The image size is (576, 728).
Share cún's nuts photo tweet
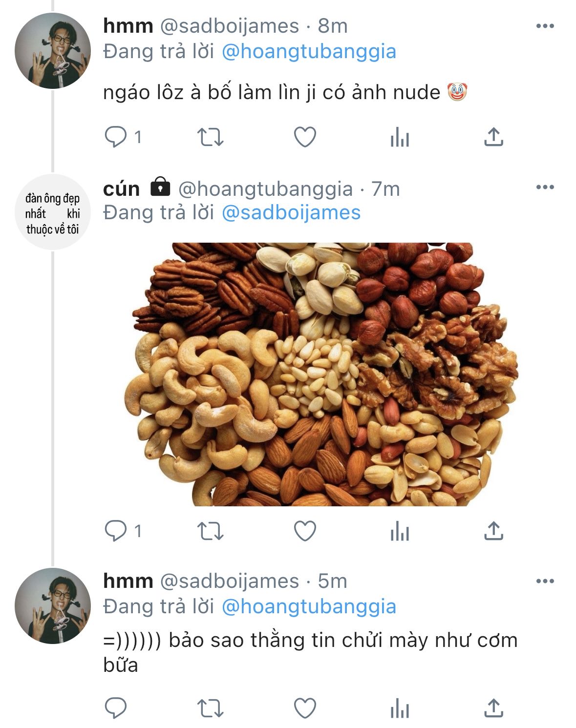pos(493,531)
